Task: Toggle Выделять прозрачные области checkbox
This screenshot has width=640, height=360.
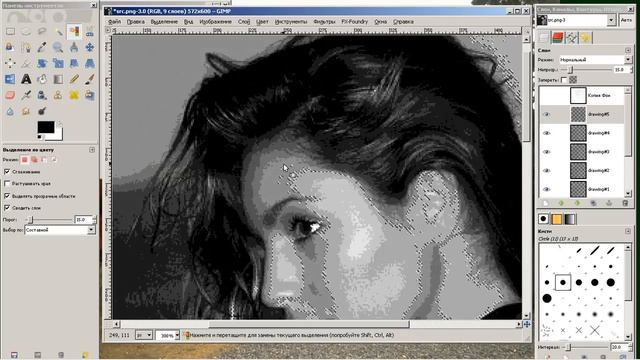Action: pyautogui.click(x=7, y=196)
